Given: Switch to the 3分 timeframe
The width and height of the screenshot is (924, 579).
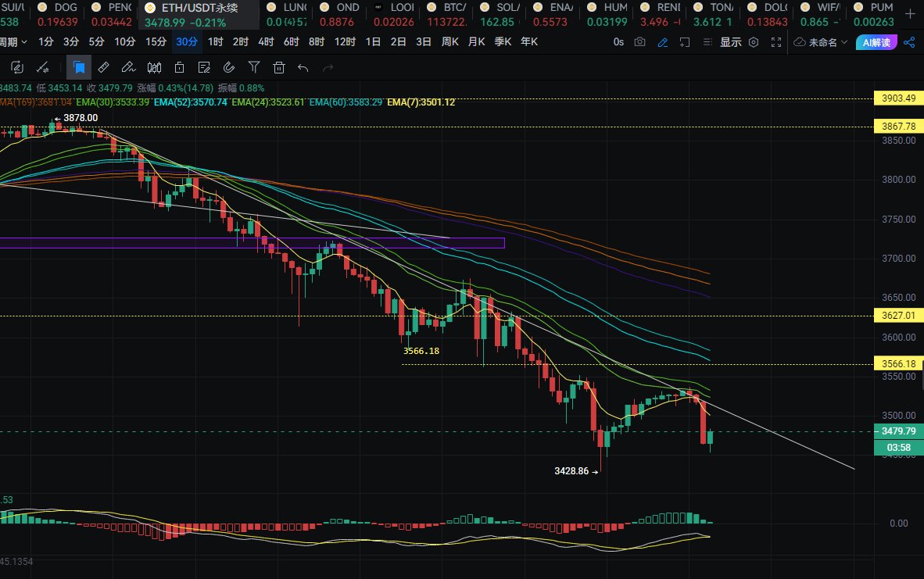Looking at the screenshot, I should pyautogui.click(x=70, y=42).
